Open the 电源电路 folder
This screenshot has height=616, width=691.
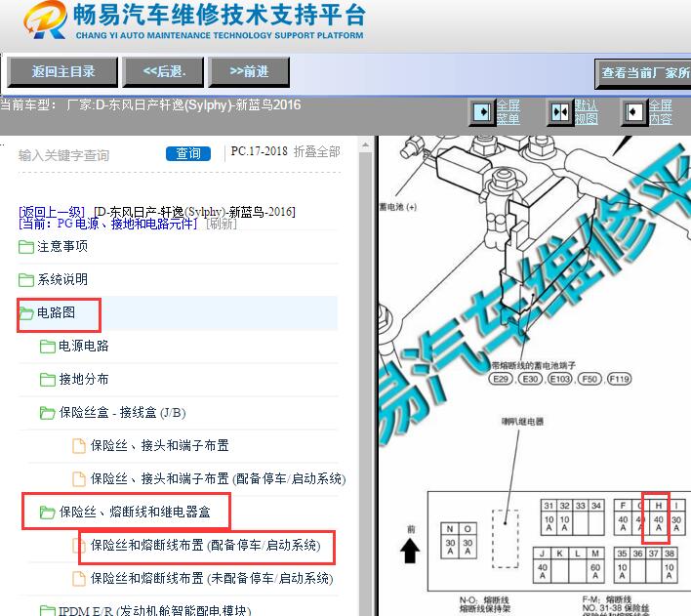(x=83, y=346)
